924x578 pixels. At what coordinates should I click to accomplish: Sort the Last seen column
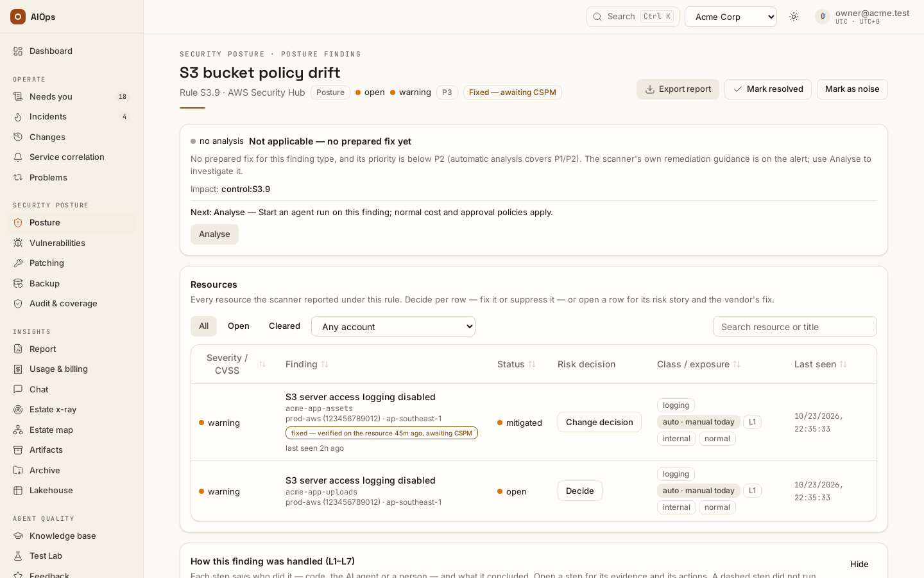tap(821, 364)
